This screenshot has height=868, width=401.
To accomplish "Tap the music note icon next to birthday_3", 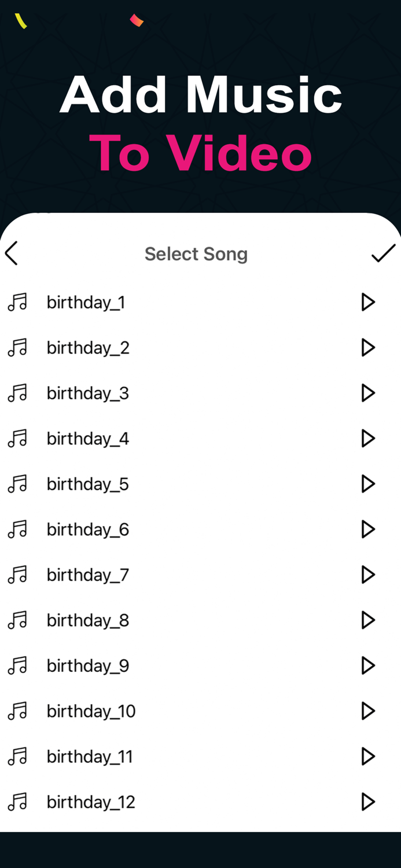I will pyautogui.click(x=17, y=393).
